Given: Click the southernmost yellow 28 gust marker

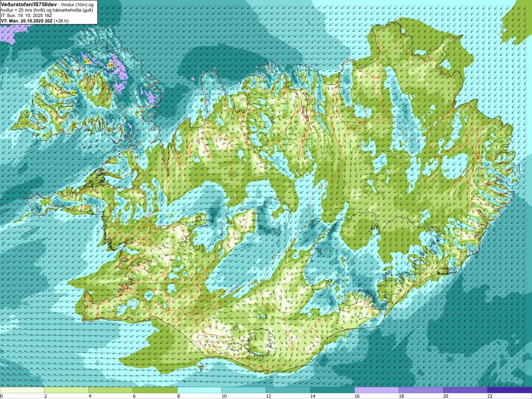Looking at the screenshot, I should coord(74,93).
